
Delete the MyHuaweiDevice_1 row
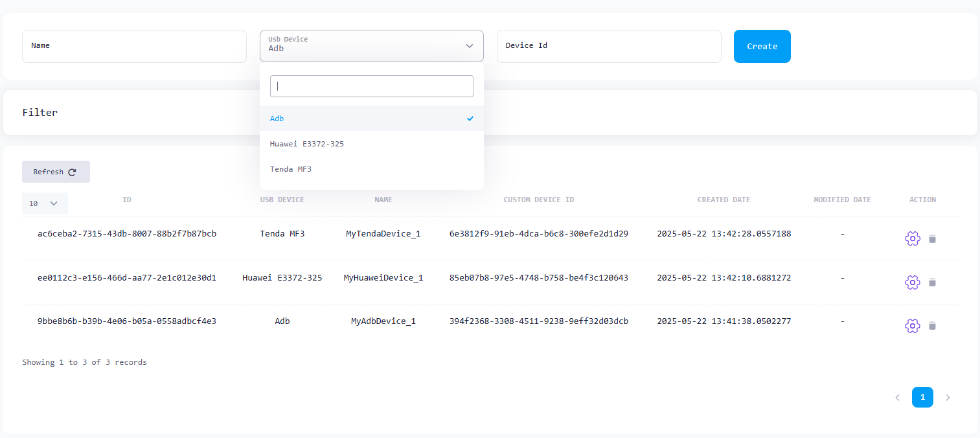point(932,282)
